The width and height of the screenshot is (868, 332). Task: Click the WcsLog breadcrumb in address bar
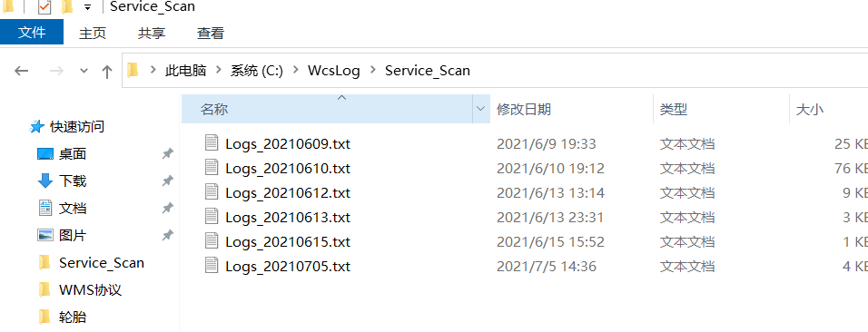[x=334, y=71]
